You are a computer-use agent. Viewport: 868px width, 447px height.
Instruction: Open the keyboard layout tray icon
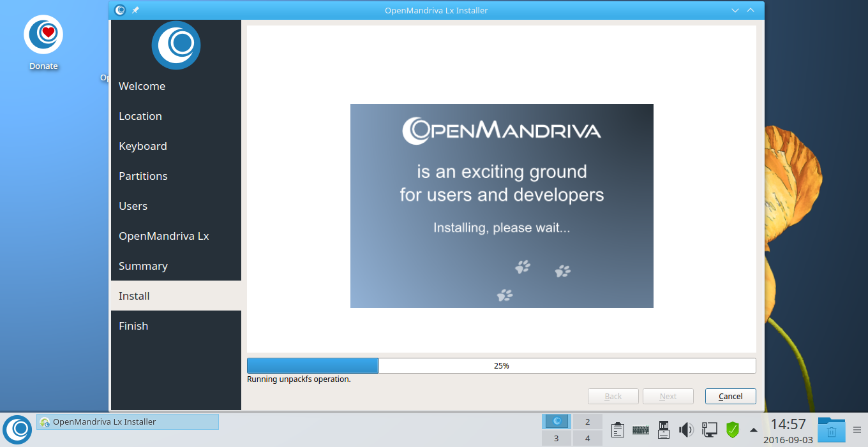[x=641, y=430]
